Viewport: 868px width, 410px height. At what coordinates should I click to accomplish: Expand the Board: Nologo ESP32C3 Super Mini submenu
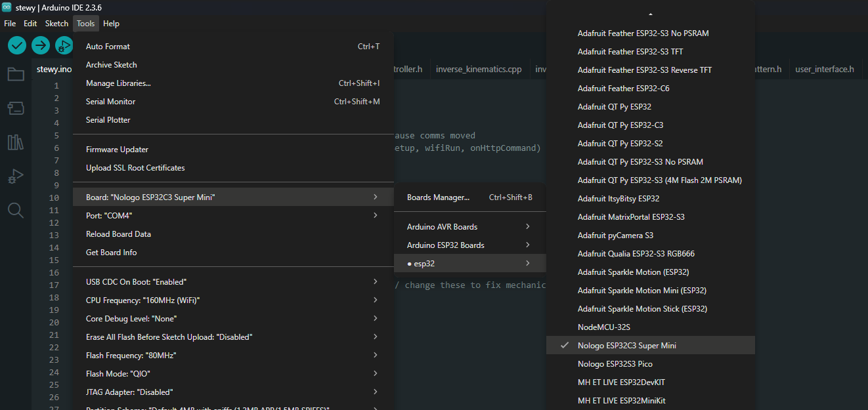click(x=233, y=197)
